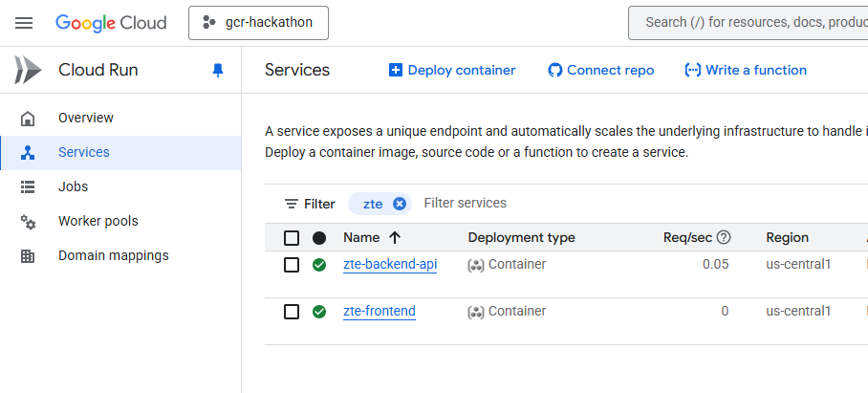Image resolution: width=868 pixels, height=393 pixels.
Task: Open the gcr-hackathon project picker
Action: 258,23
